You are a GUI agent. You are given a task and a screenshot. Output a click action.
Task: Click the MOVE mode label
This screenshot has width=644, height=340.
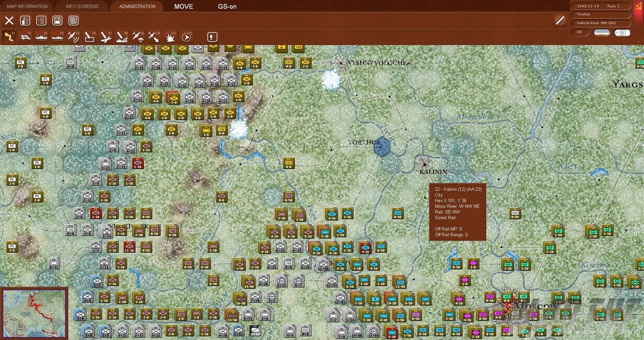point(184,6)
